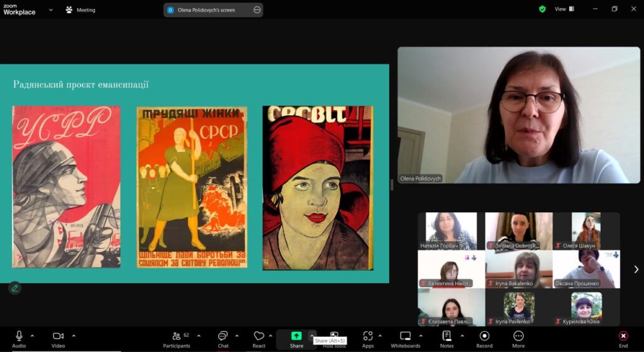Expand the Audio options arrow

pos(33,336)
